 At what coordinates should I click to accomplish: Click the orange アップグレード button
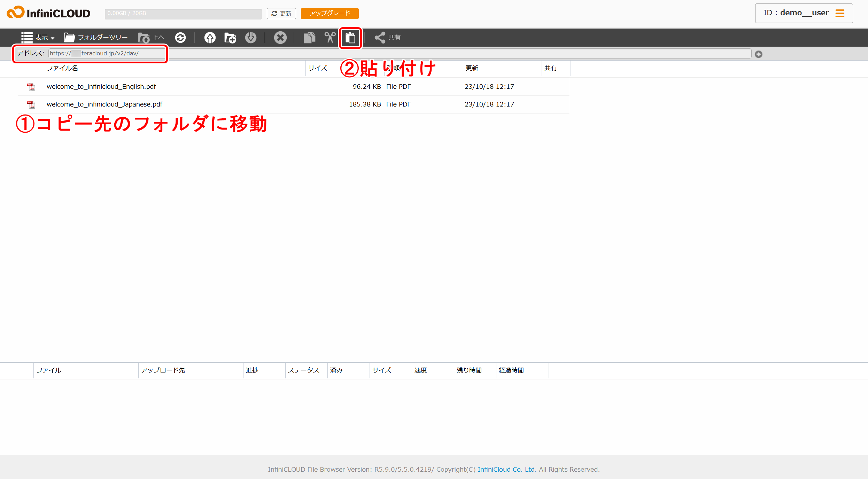point(330,14)
